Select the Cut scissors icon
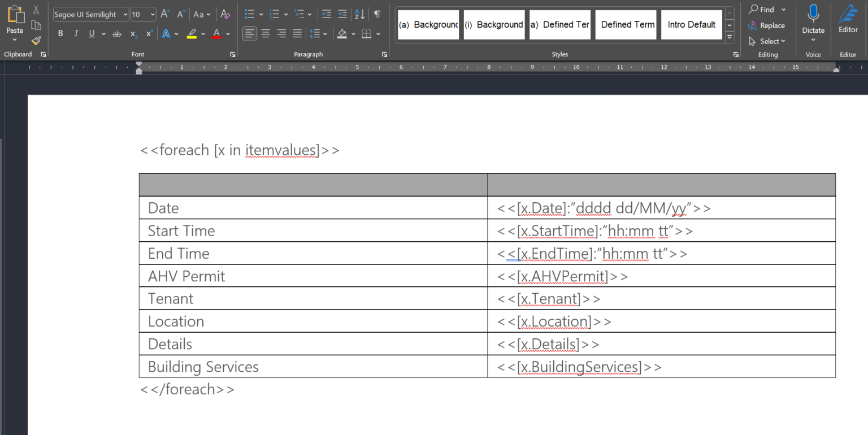The height and width of the screenshot is (435, 868). coord(36,10)
